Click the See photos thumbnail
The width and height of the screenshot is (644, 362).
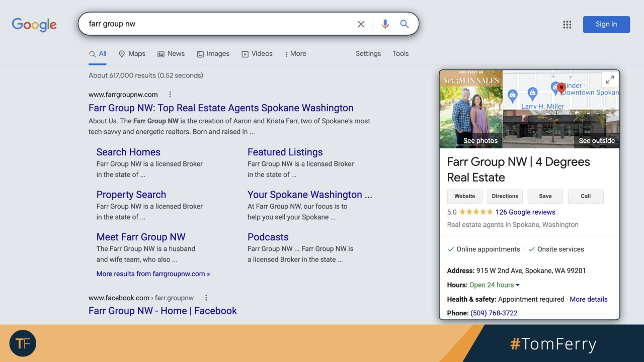click(471, 109)
